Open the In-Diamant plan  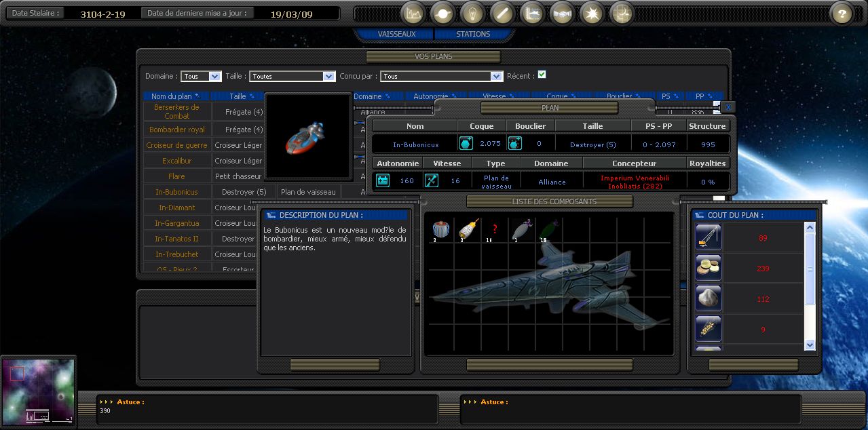177,208
